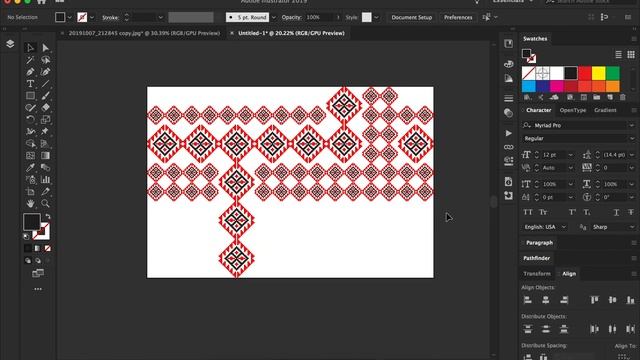This screenshot has height=360, width=640.
Task: Open the Gradient panel tab
Action: pos(605,110)
